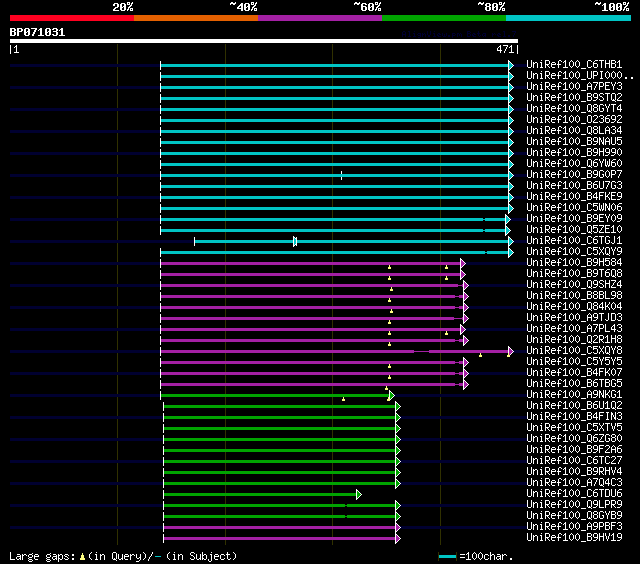Click the orange ~40% identity legend segment
640x564 pixels.
click(196, 18)
